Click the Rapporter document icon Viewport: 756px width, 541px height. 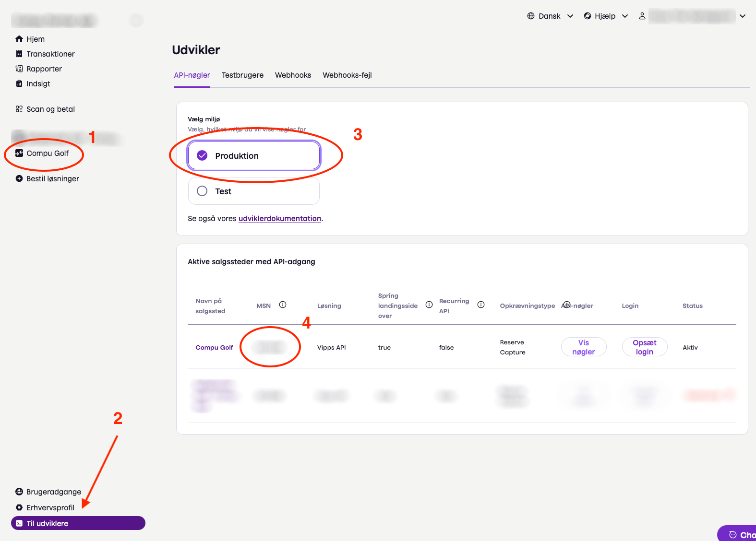tap(19, 69)
